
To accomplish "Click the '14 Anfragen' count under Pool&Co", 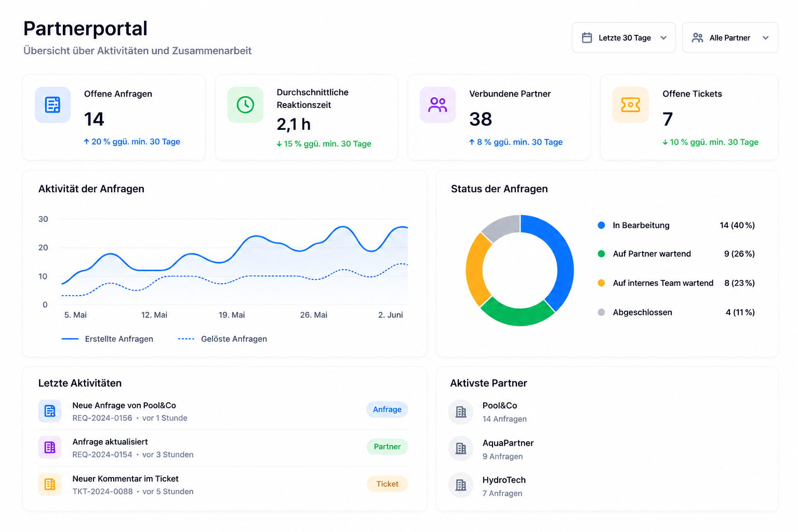I will (x=504, y=419).
